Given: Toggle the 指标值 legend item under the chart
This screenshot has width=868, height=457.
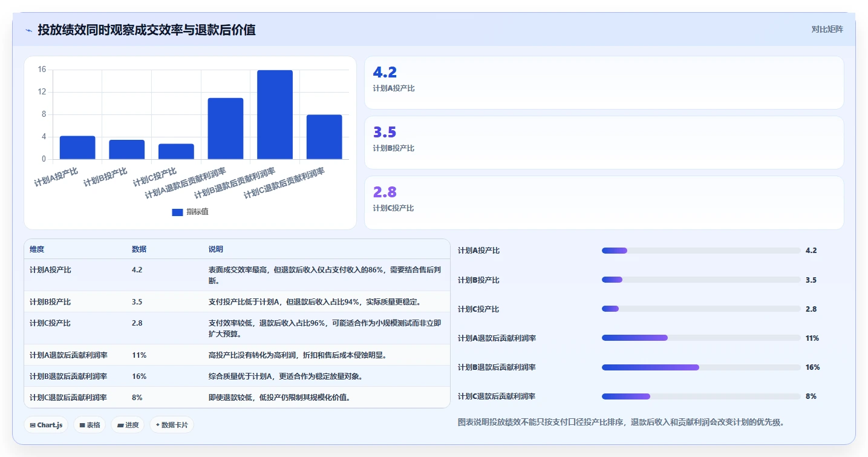Looking at the screenshot, I should click(x=190, y=212).
